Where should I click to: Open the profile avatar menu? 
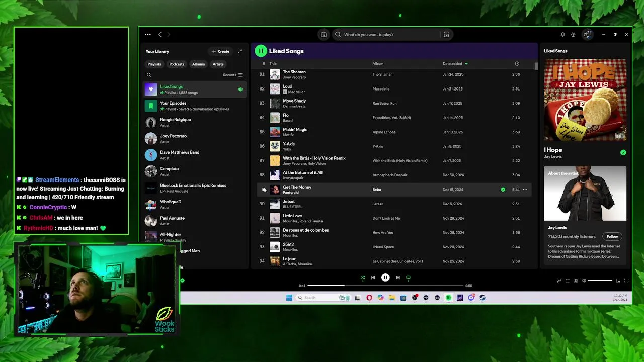click(587, 35)
